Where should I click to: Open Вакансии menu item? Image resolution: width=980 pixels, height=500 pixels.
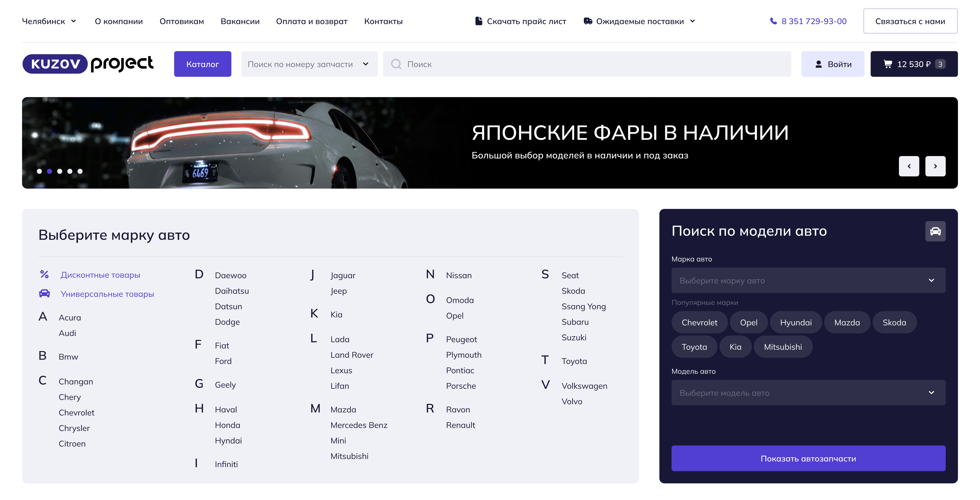pos(240,21)
